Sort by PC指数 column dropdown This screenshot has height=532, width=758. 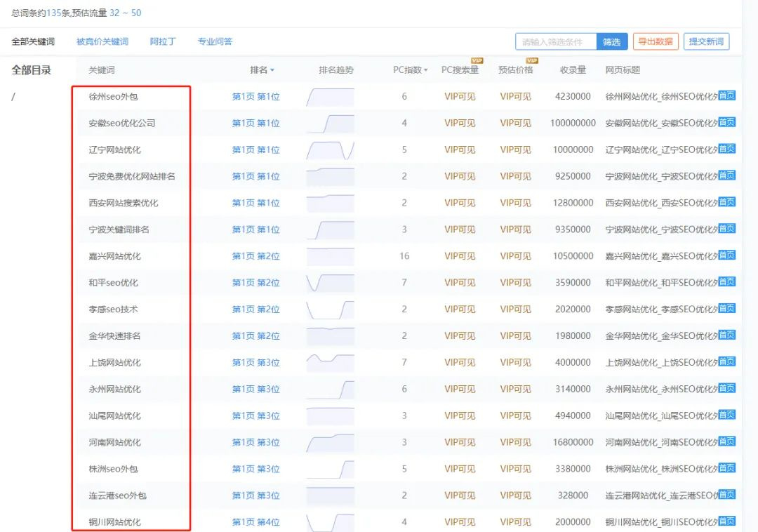pos(410,70)
